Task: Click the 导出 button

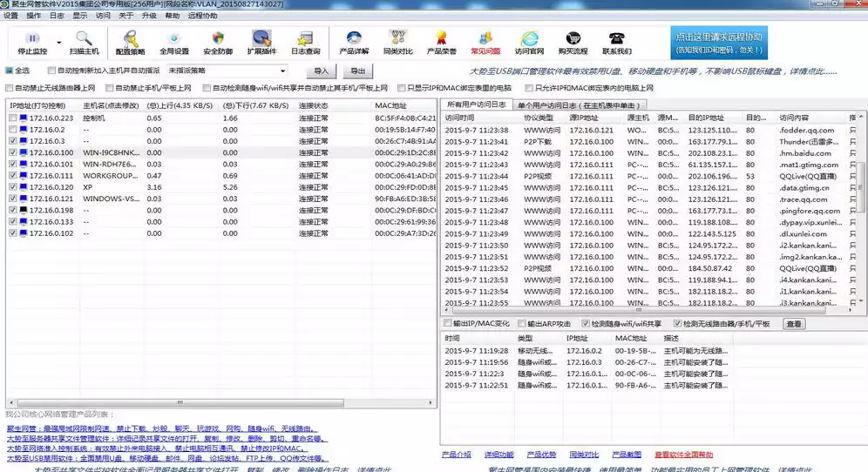Action: click(357, 71)
